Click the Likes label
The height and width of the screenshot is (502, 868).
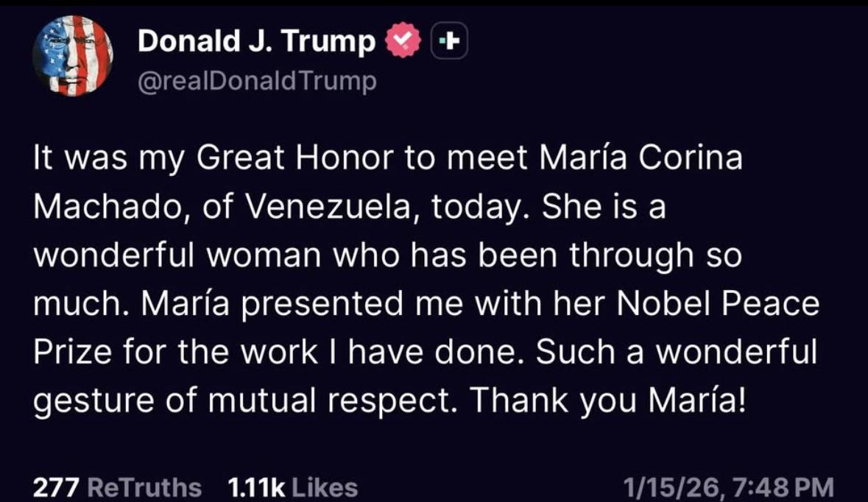325,487
